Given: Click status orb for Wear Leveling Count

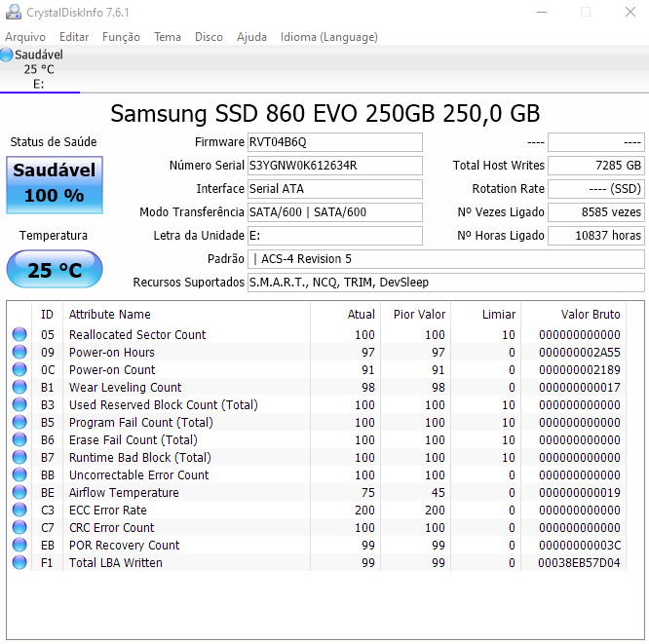Looking at the screenshot, I should pos(19,387).
